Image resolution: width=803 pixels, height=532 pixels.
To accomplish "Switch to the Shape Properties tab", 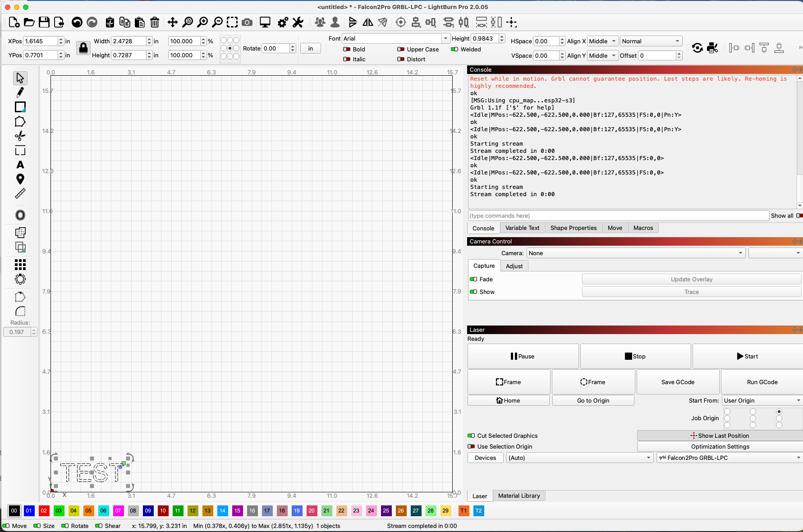I will [x=573, y=228].
